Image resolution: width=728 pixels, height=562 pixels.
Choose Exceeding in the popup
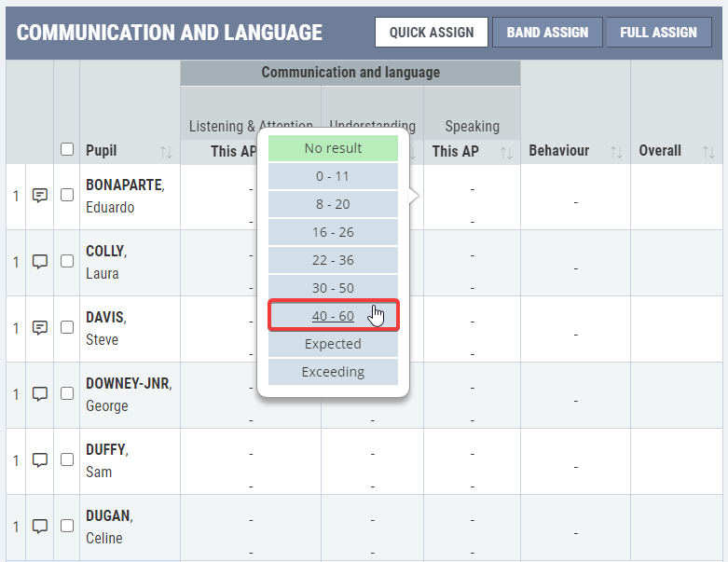[333, 372]
